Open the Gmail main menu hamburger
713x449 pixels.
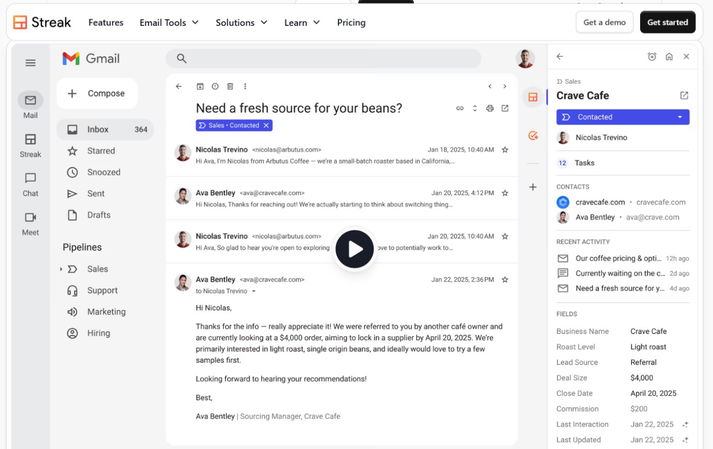(30, 63)
